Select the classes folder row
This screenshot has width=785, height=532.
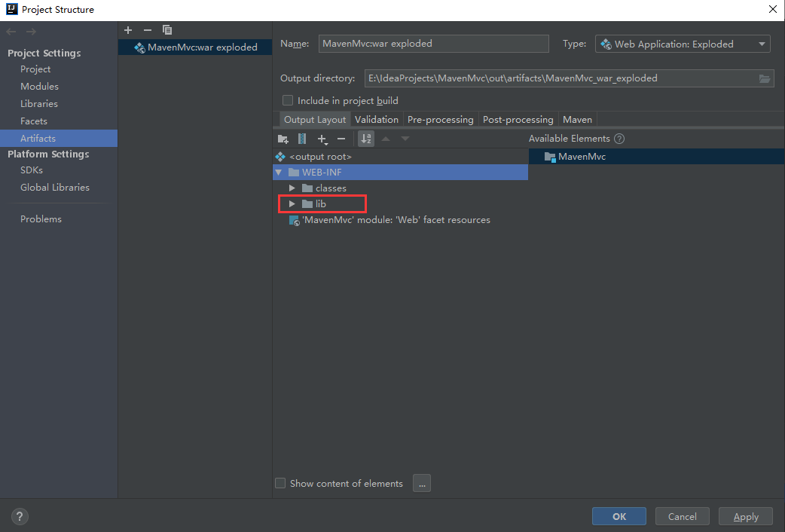tap(401, 188)
